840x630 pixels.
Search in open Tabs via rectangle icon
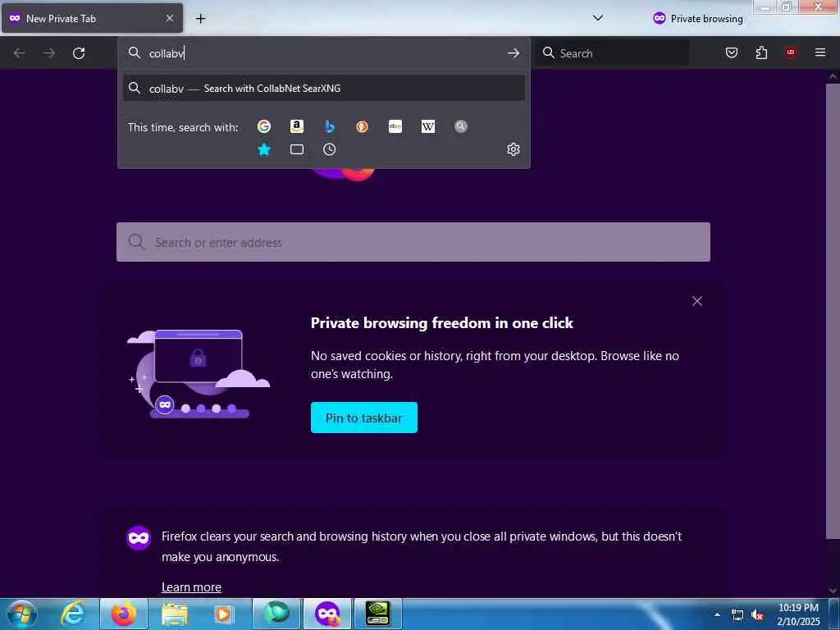tap(297, 149)
